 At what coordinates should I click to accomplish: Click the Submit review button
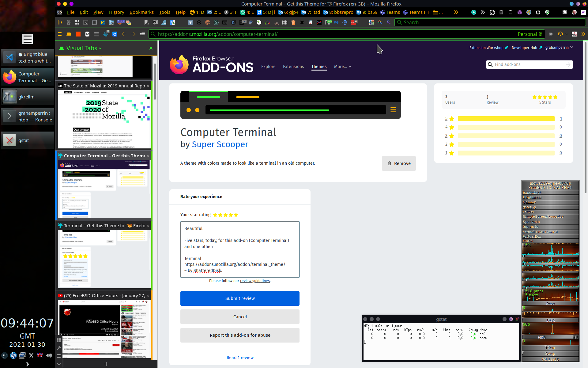click(240, 298)
